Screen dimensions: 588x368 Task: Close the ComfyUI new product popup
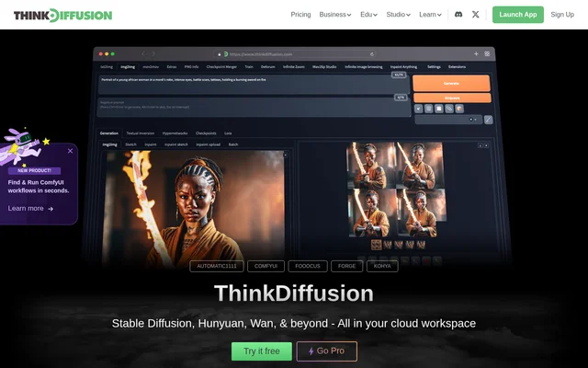coord(70,151)
